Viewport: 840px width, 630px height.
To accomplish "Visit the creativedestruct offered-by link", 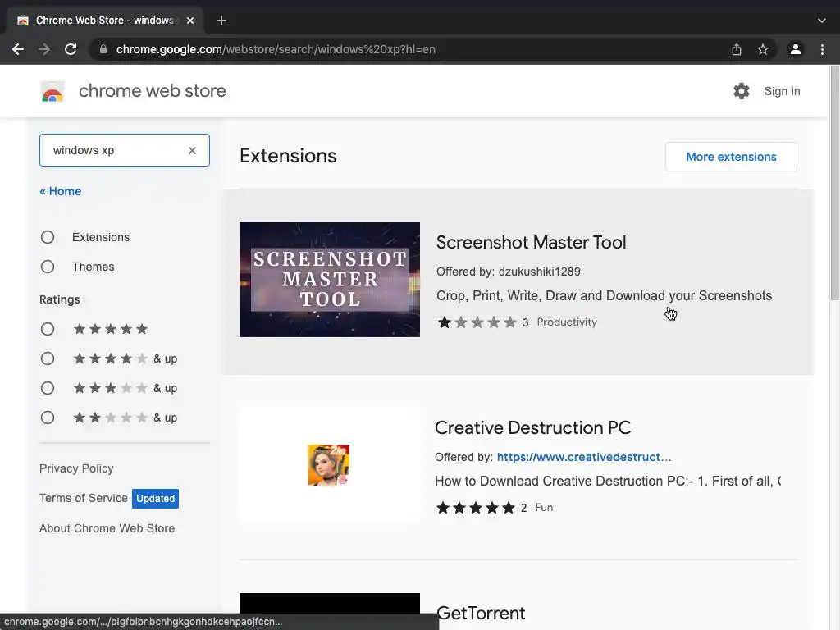I will pos(584,457).
